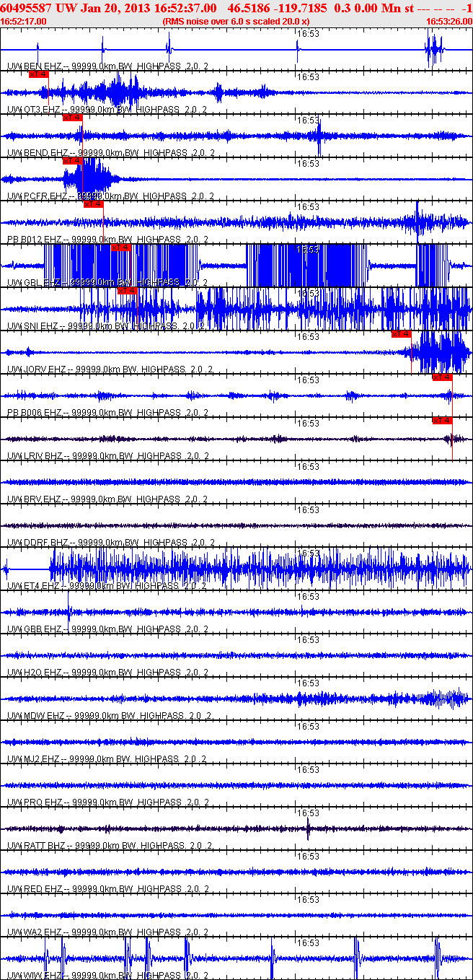Image resolution: width=473 pixels, height=980 pixels.
Task: Select the red pick marker on BEND trace
Action: pos(73,118)
